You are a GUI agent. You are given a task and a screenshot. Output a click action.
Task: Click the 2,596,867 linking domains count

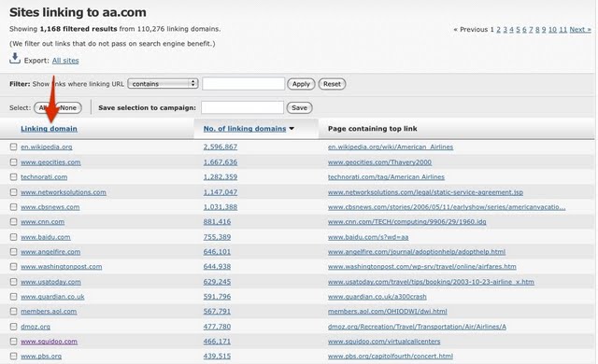[221, 147]
